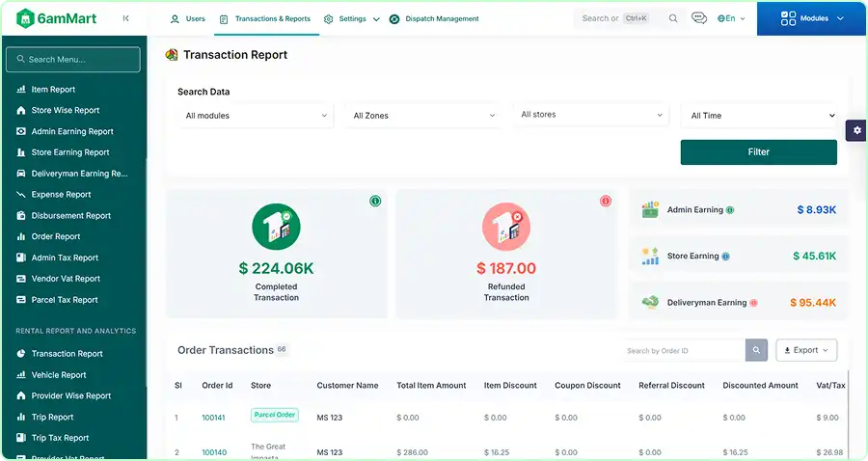Click the $ 286.00 amount cell
868x461 pixels.
tap(412, 452)
